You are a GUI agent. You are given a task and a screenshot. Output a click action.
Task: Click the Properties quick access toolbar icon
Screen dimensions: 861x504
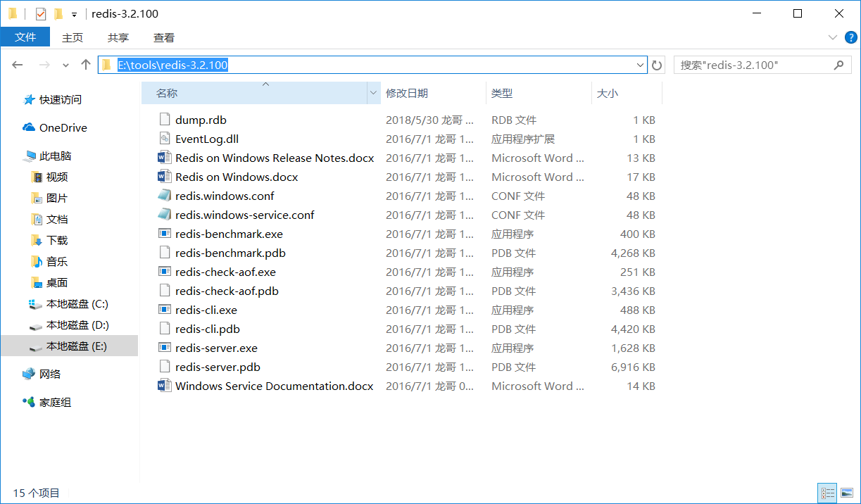point(40,13)
